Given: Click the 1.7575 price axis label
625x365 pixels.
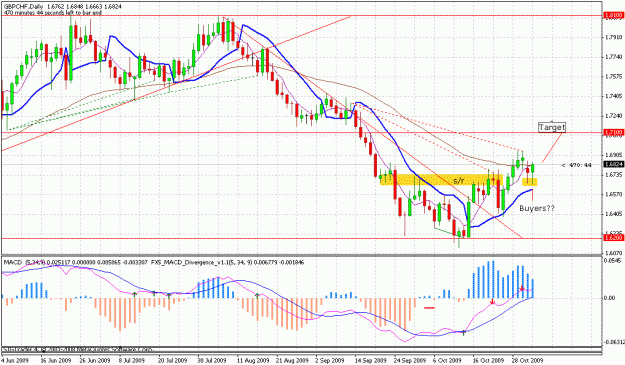Looking at the screenshot, I should (x=614, y=77).
